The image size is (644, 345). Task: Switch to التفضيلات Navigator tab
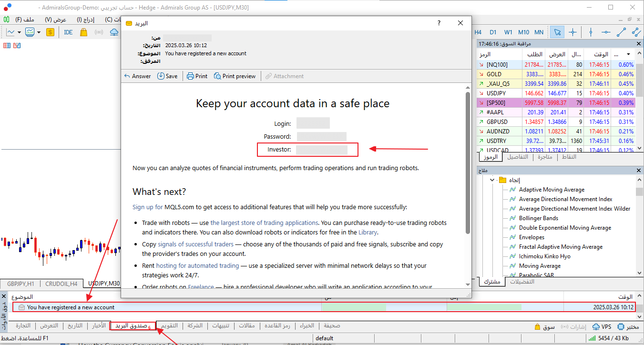(522, 282)
